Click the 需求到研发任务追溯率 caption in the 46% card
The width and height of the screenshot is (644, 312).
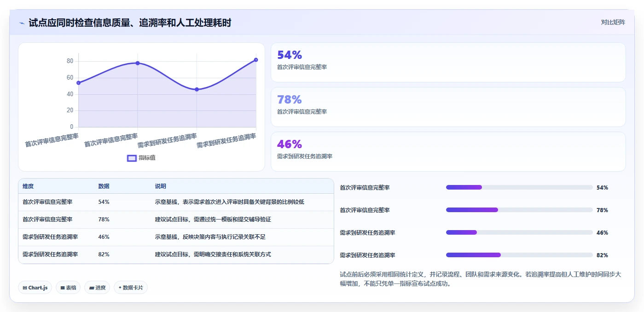click(305, 156)
